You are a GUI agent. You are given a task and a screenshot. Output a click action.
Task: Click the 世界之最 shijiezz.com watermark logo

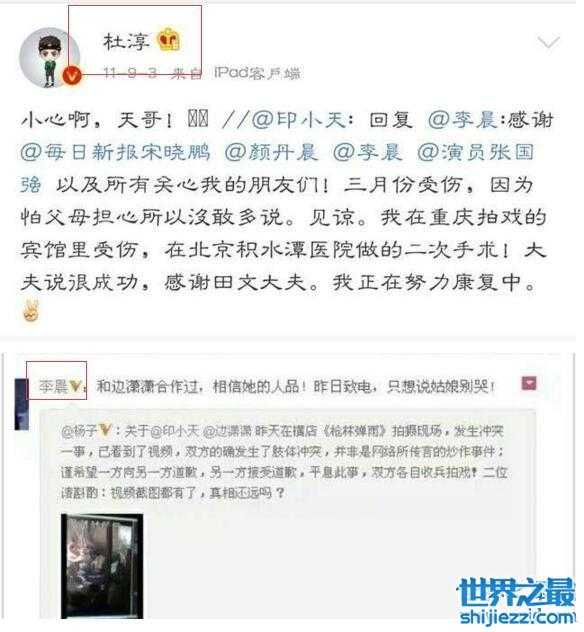(517, 601)
